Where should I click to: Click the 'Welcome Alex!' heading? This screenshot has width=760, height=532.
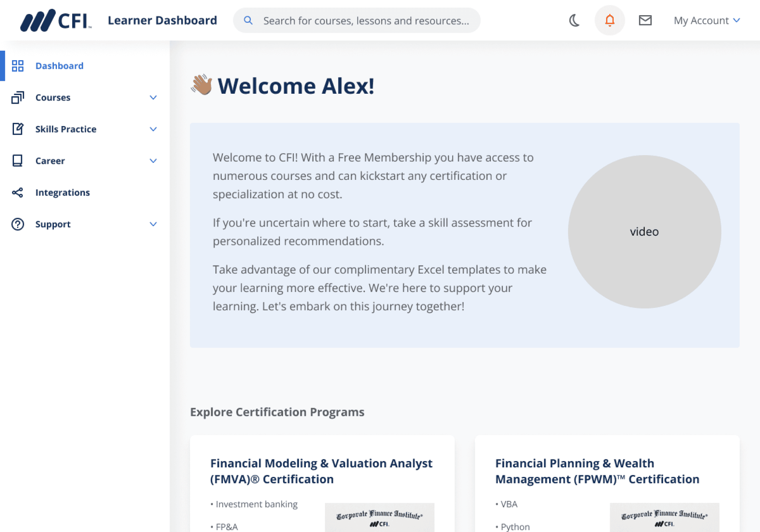296,86
